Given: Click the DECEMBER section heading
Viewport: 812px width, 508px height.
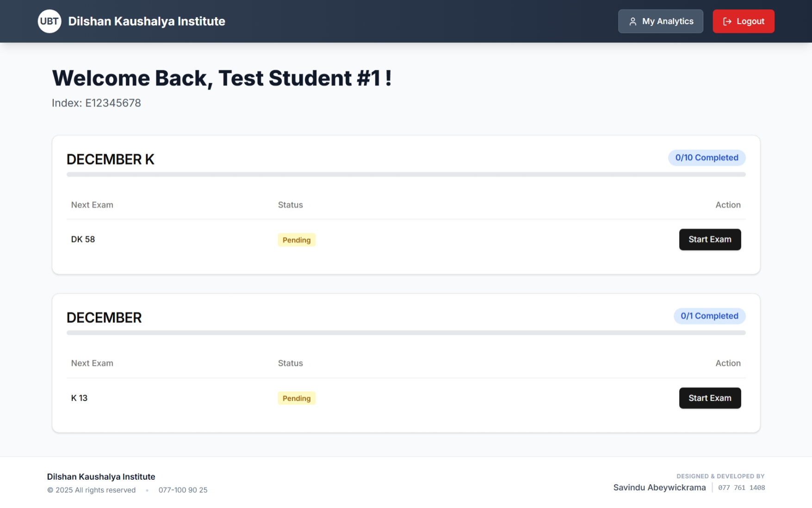Looking at the screenshot, I should 105,317.
